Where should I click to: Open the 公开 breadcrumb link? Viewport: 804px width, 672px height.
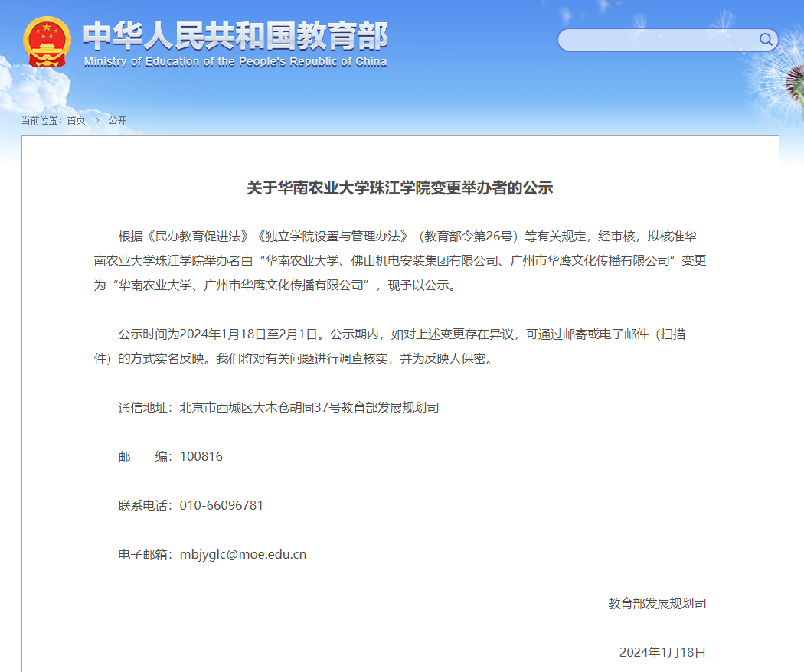point(117,120)
